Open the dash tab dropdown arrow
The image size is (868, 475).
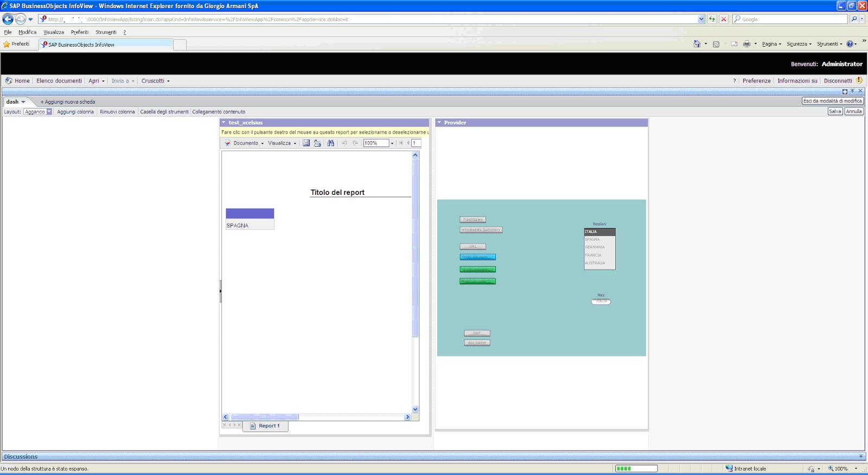point(23,102)
